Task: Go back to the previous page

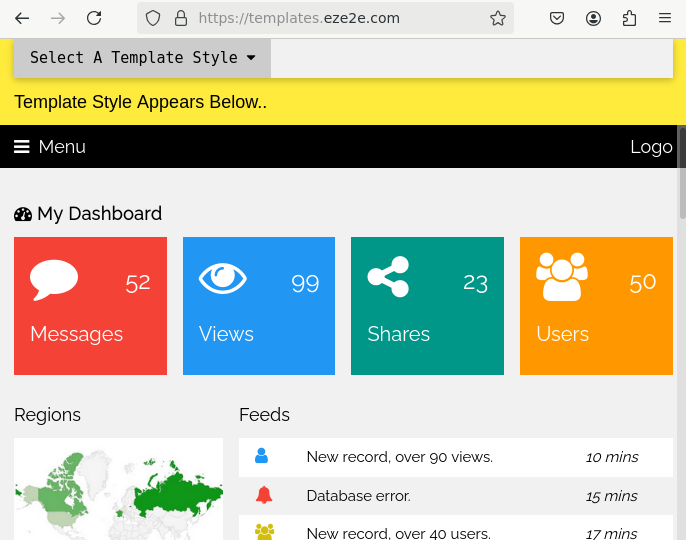Action: point(22,18)
